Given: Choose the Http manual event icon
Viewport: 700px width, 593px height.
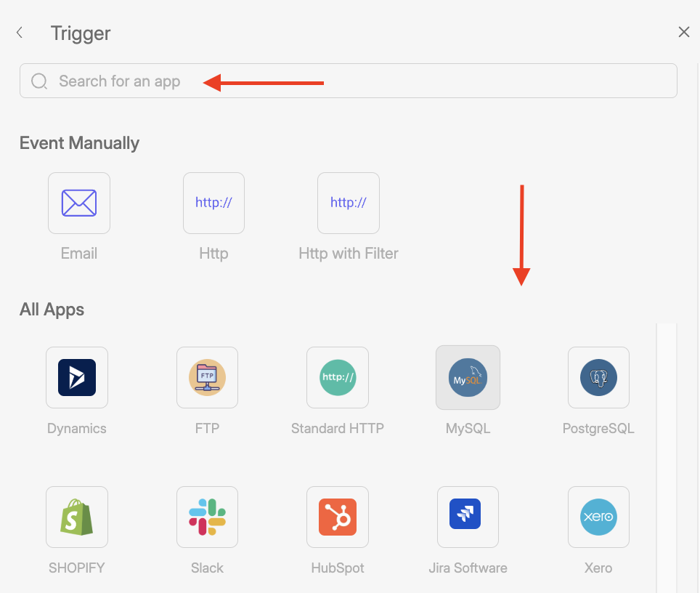Looking at the screenshot, I should click(213, 203).
